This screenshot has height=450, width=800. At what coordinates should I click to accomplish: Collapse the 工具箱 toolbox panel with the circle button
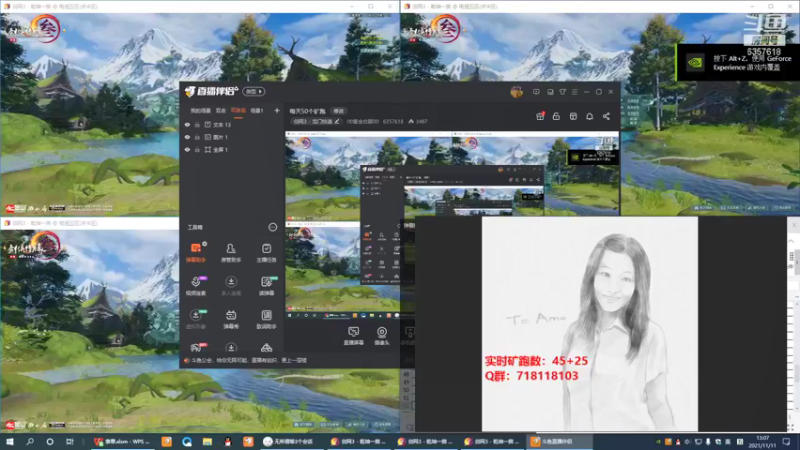pos(272,227)
